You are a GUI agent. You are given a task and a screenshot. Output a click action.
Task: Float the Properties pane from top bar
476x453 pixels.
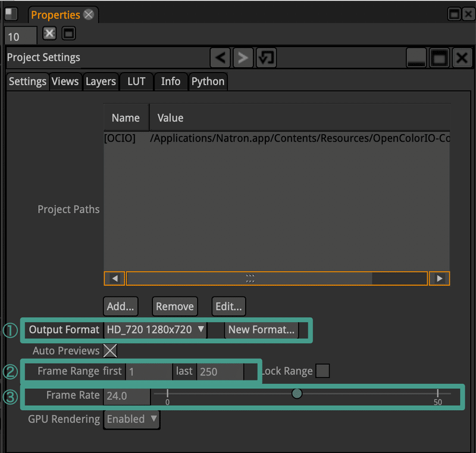click(x=455, y=14)
